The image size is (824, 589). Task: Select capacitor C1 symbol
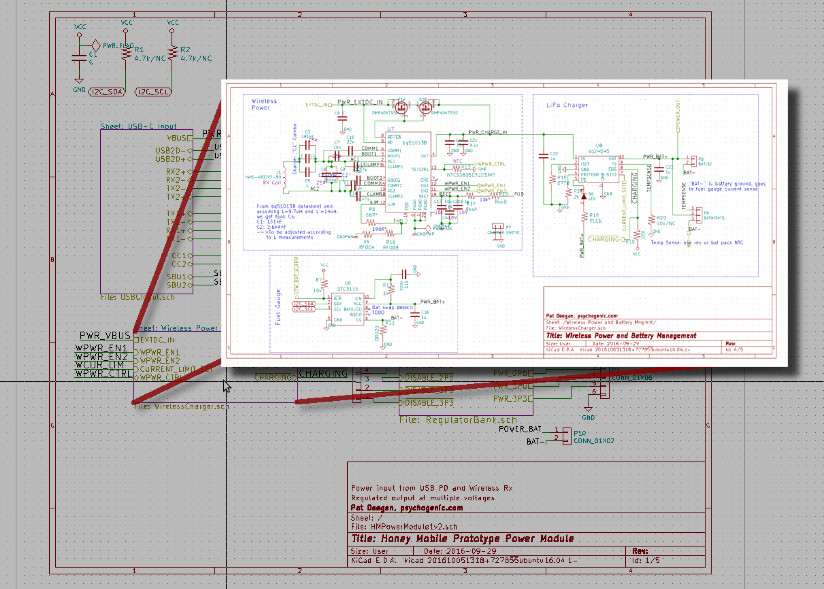coord(79,57)
